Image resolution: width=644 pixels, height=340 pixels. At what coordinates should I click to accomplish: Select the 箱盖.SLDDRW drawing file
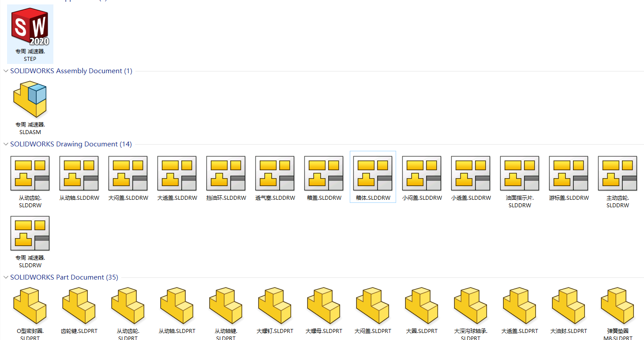tap(324, 178)
